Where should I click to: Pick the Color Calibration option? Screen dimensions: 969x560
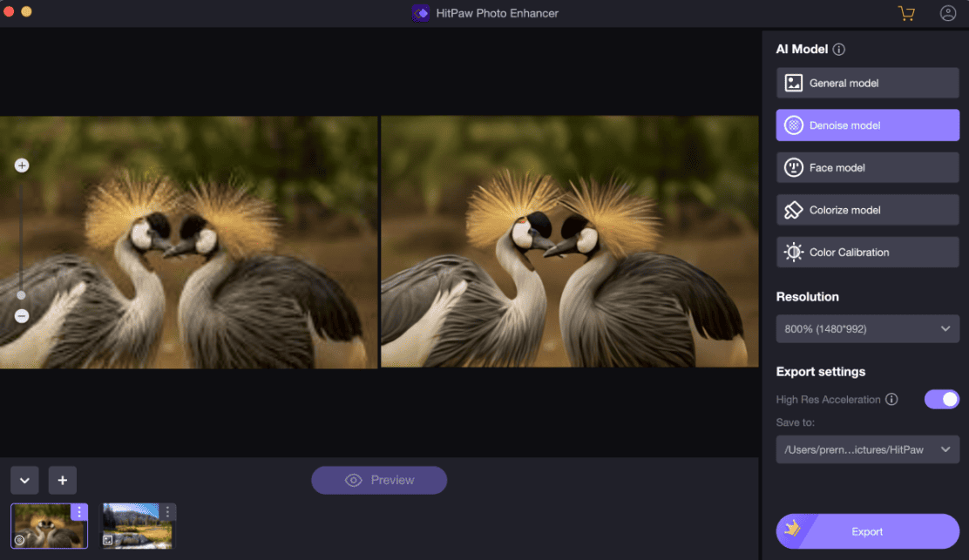pos(867,253)
